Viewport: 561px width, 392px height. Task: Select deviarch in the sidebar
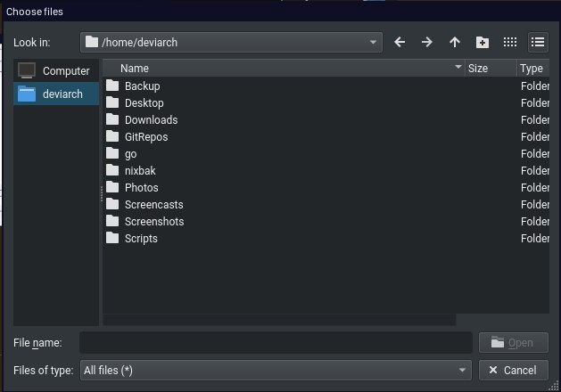pos(56,94)
